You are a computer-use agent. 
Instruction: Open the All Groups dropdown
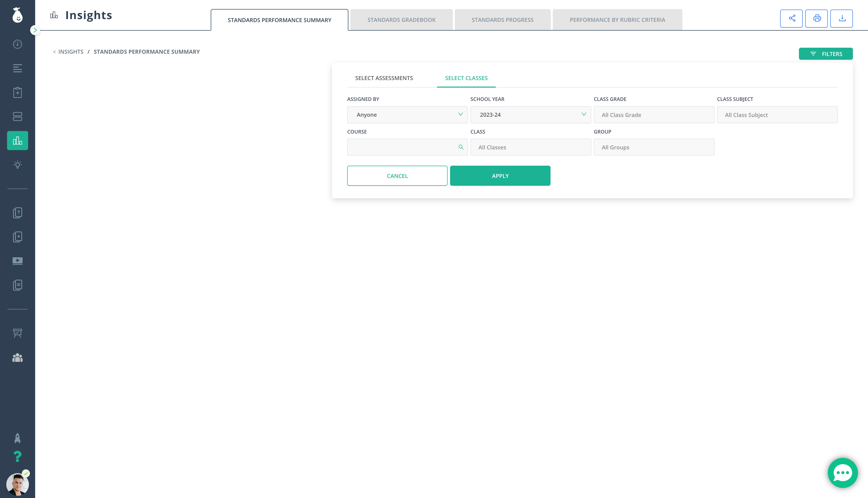(654, 147)
